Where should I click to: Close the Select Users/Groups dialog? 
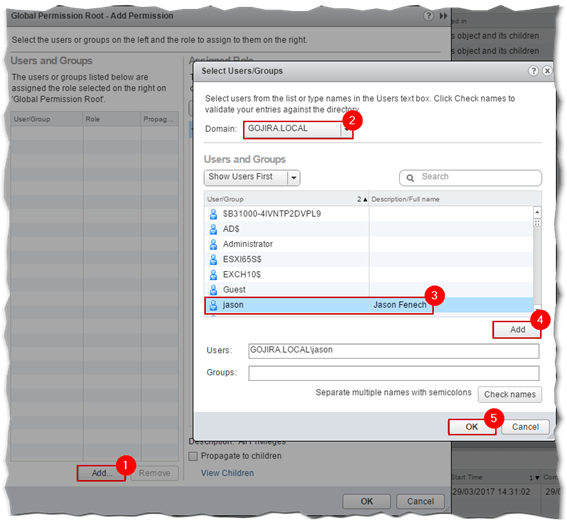point(547,71)
